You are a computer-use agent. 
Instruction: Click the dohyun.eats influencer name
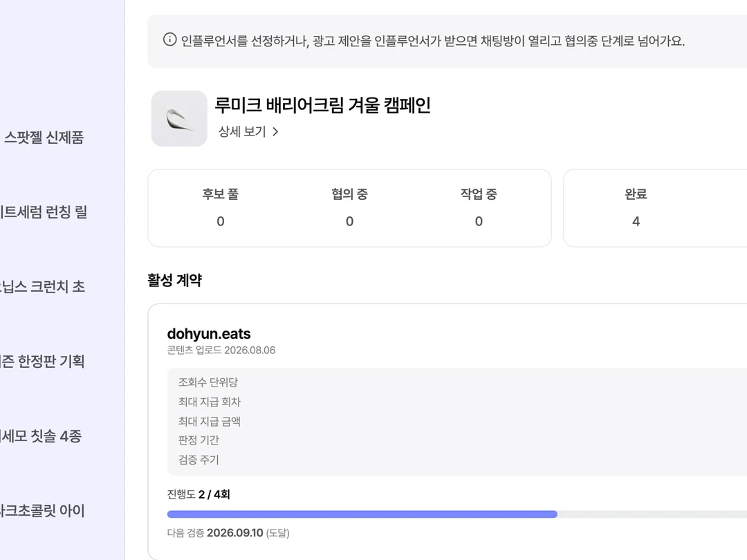[x=209, y=334]
